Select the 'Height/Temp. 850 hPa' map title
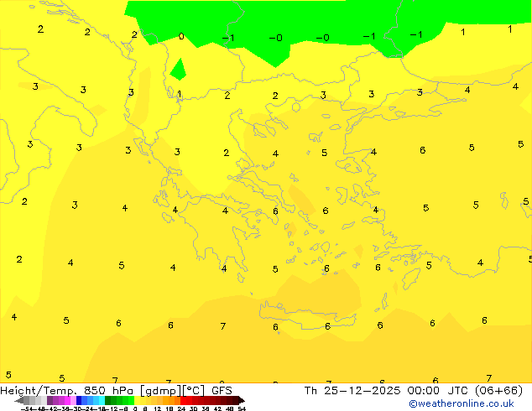This screenshot has width=532, height=411. 67,391
